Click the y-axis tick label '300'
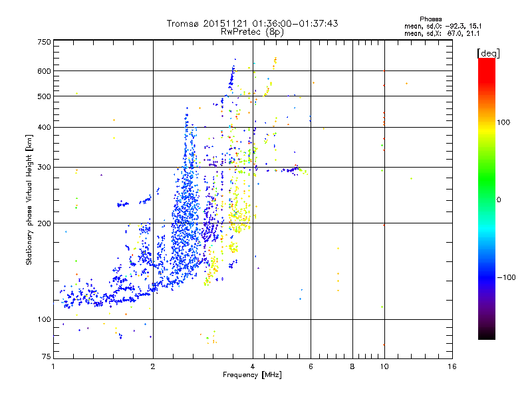This screenshot has width=532, height=399. [x=45, y=168]
